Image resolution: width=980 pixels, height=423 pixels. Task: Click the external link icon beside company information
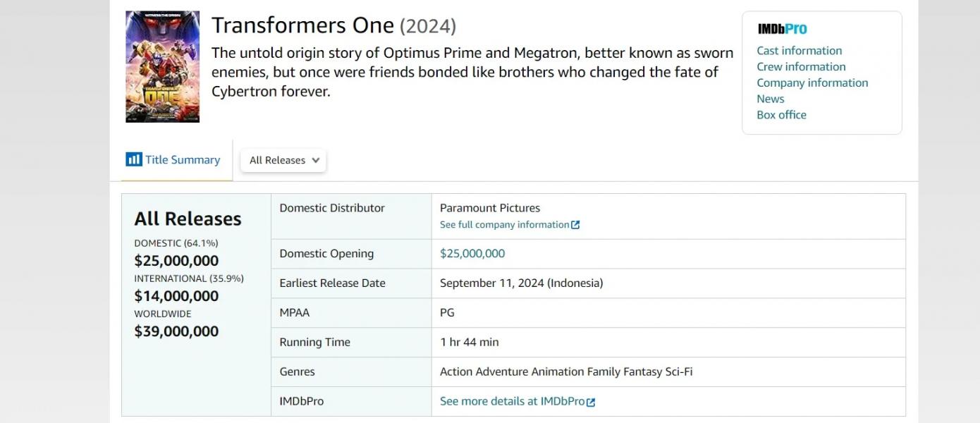pos(575,225)
